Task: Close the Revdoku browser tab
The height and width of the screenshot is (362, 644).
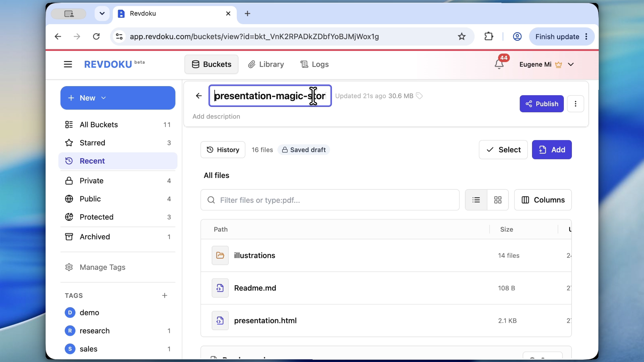Action: tap(228, 13)
